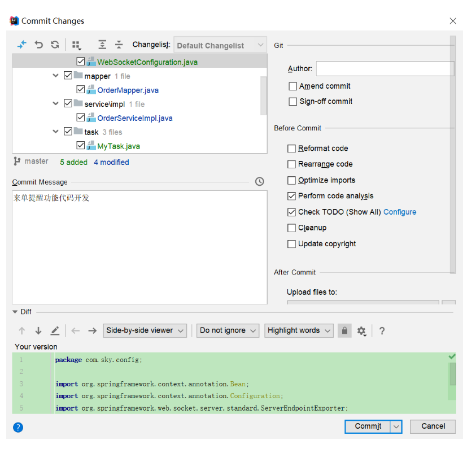The image size is (476, 449).
Task: Enable Update copyright checkbox
Action: click(291, 244)
